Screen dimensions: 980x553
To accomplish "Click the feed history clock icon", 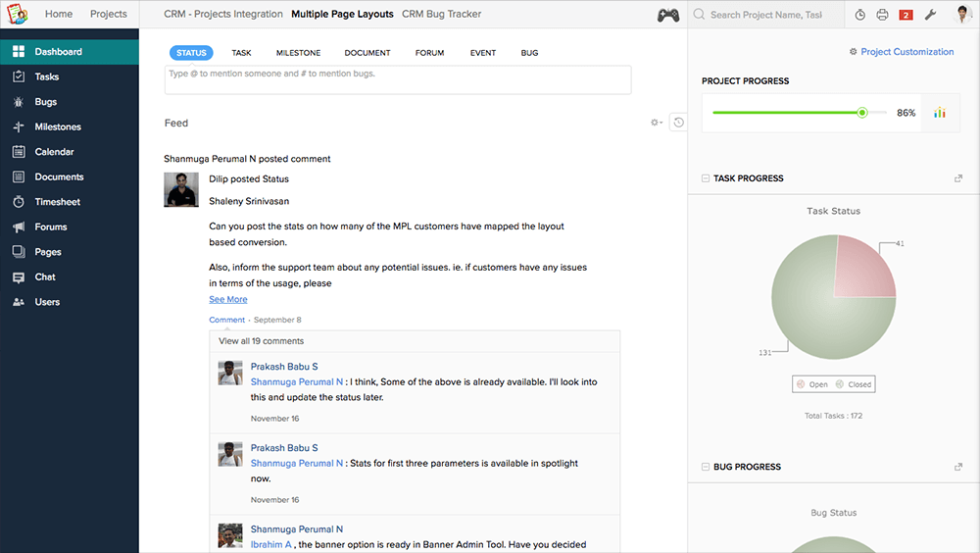I will [x=678, y=123].
